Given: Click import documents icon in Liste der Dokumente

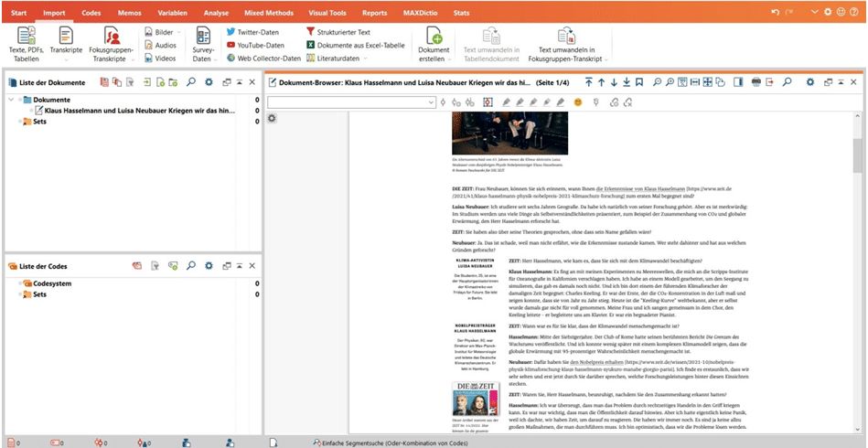Looking at the screenshot, I should pos(146,82).
